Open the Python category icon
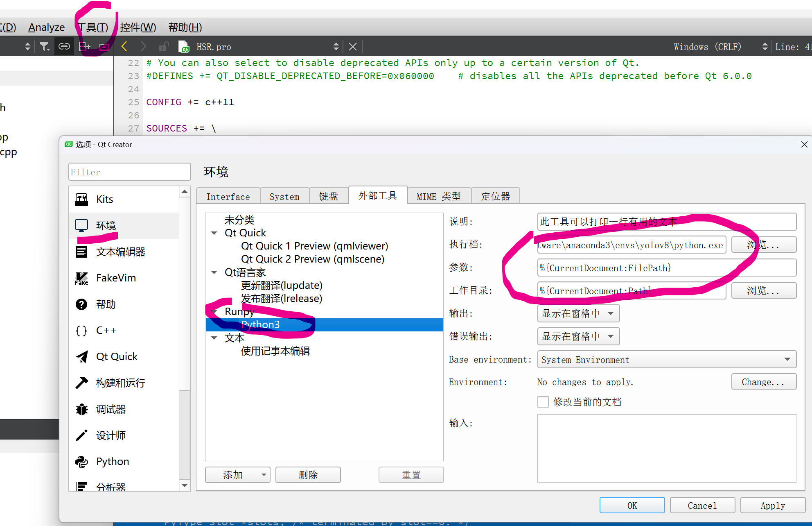Viewport: 812px width, 526px height. [x=81, y=462]
